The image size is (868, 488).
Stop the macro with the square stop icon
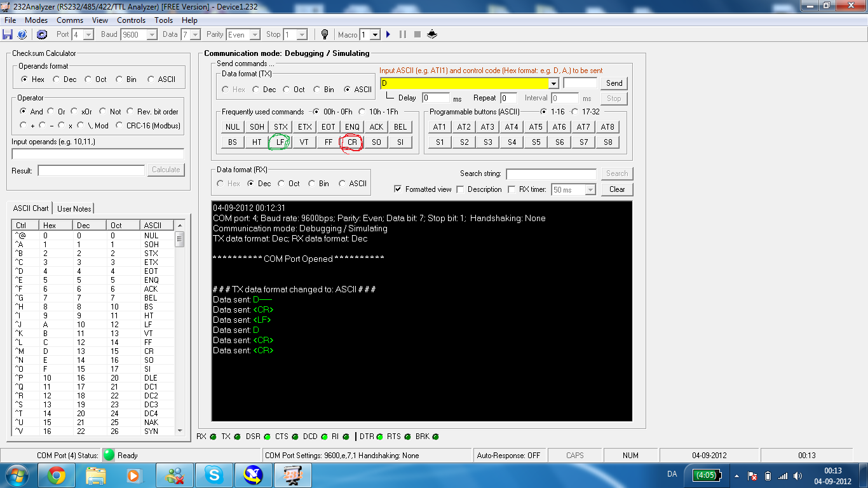[417, 34]
